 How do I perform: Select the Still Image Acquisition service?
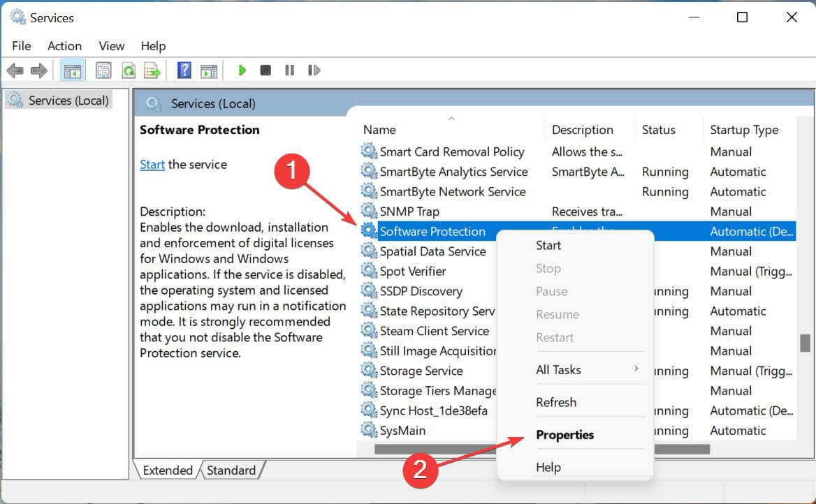[x=437, y=350]
